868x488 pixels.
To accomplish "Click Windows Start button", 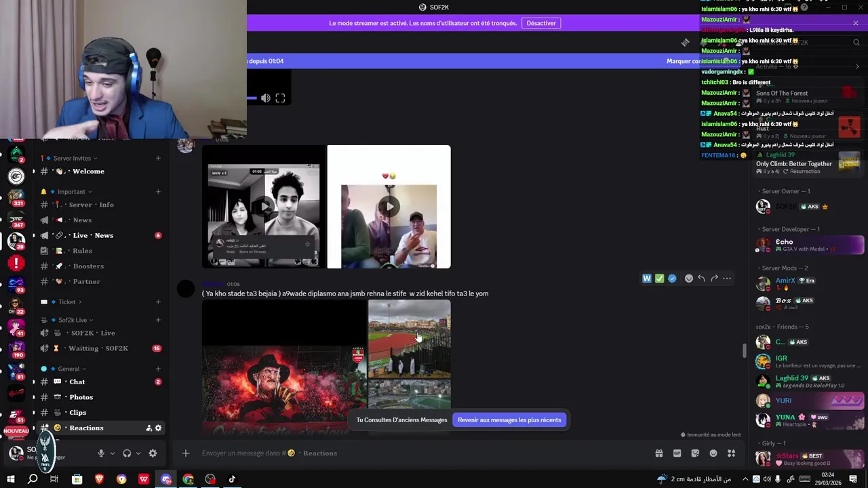I will click(x=10, y=479).
